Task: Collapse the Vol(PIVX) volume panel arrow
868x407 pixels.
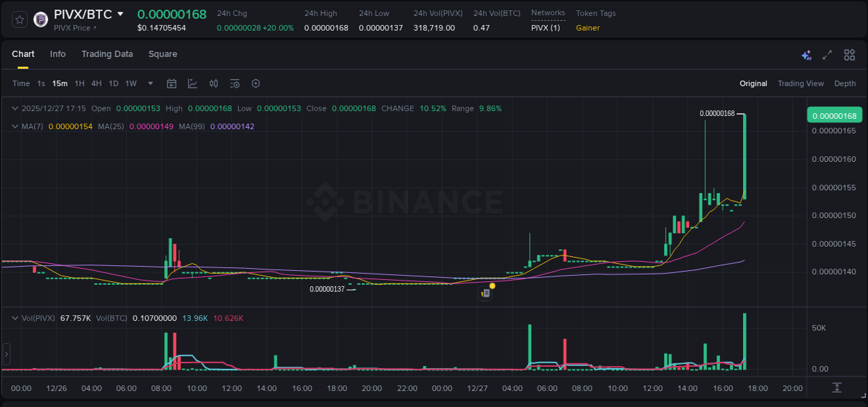Action: point(15,318)
